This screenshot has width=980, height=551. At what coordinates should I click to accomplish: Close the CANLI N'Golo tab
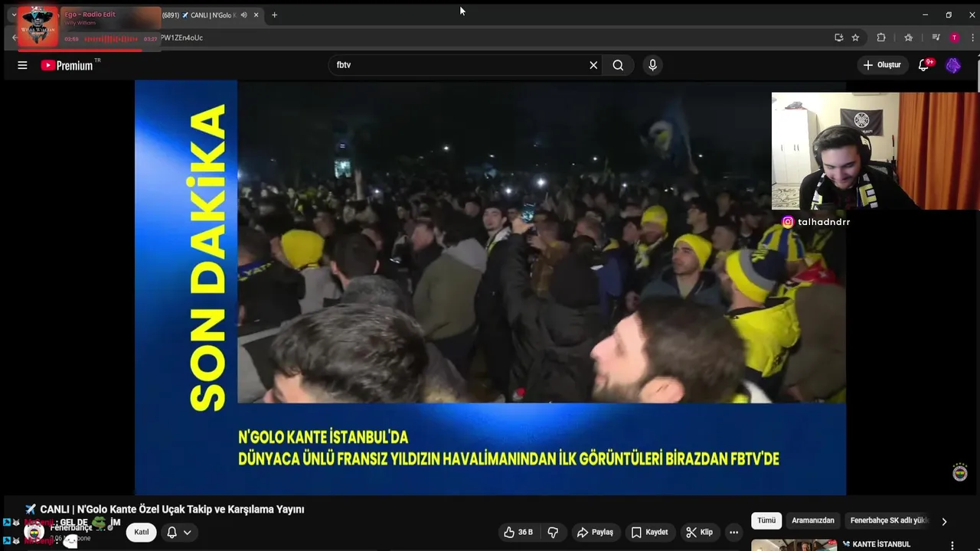point(256,15)
